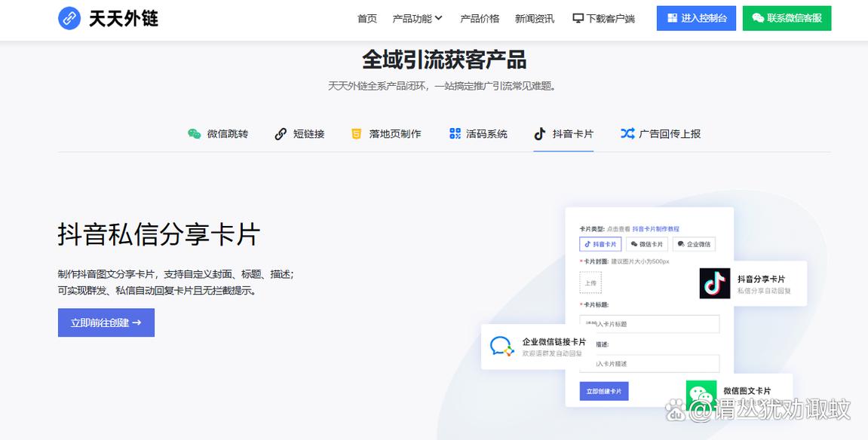Select 企业微信 card type option
This screenshot has width=868, height=440.
point(694,244)
